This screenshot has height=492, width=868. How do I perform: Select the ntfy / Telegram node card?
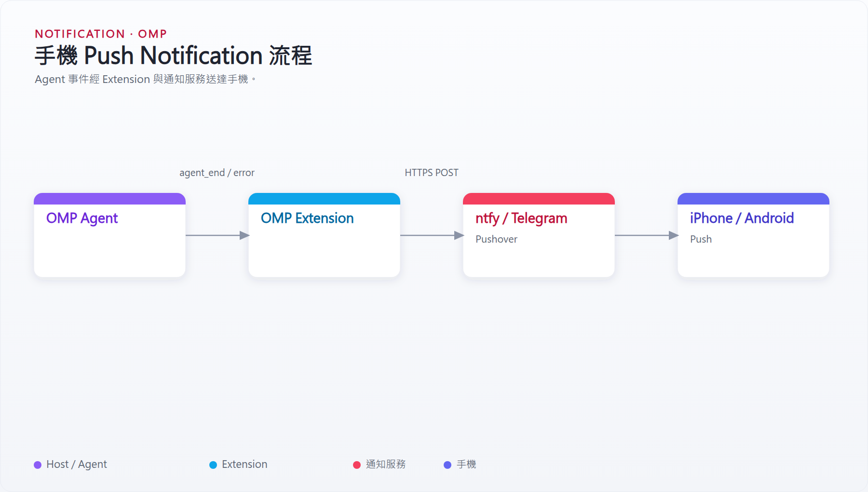point(539,235)
